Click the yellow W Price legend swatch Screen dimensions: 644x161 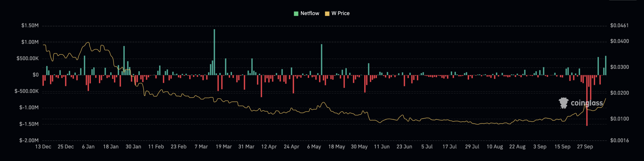click(x=327, y=14)
